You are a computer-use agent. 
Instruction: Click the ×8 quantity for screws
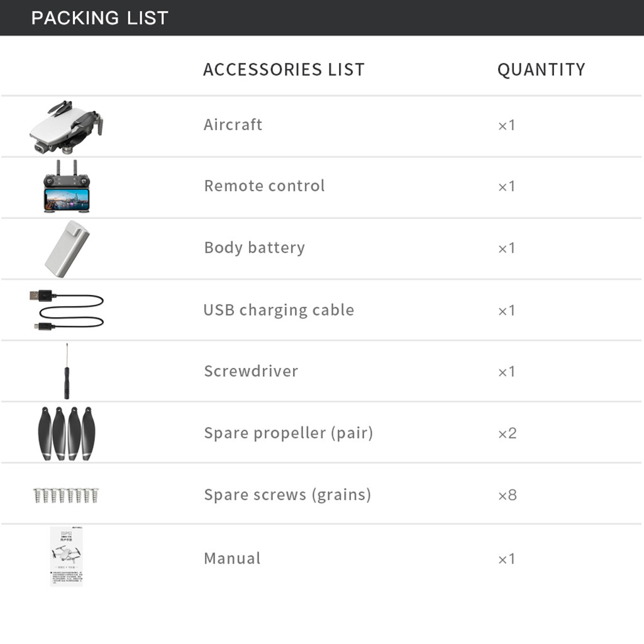click(x=508, y=496)
